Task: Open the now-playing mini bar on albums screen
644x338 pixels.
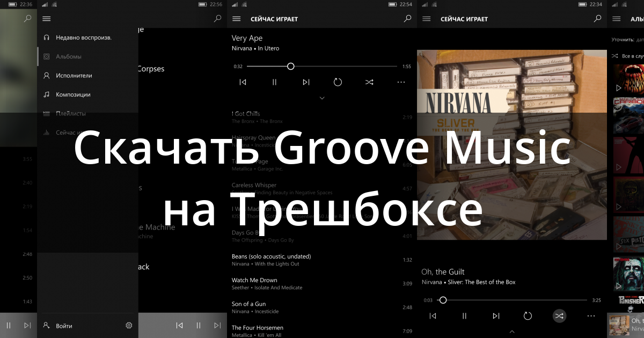Action: (626, 325)
